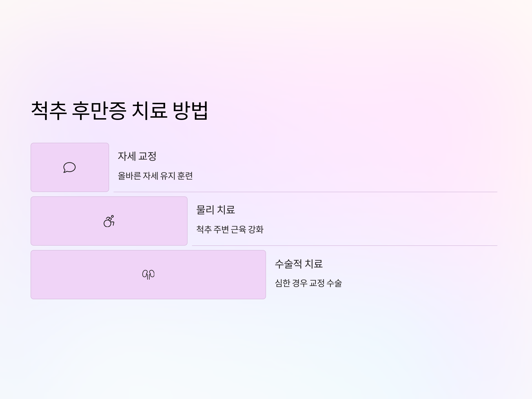Image resolution: width=532 pixels, height=399 pixels.
Task: Click the '심한 경우 교정 수술' description
Action: click(308, 283)
